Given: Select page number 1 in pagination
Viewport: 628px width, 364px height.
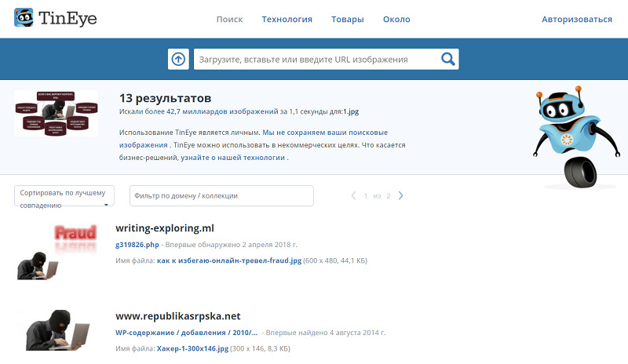Looking at the screenshot, I should point(366,196).
